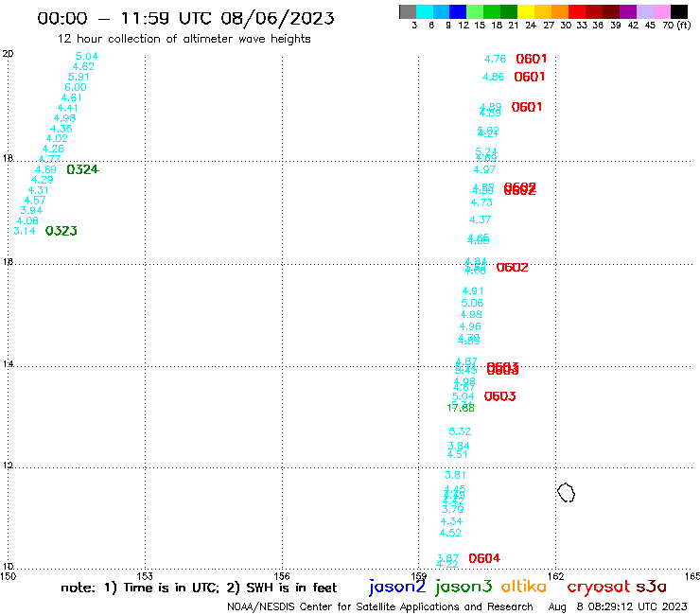Click the date title '00:00 – 11:59 UTC 08/06/2023'
This screenshot has height=615, width=700.
pyautogui.click(x=185, y=18)
